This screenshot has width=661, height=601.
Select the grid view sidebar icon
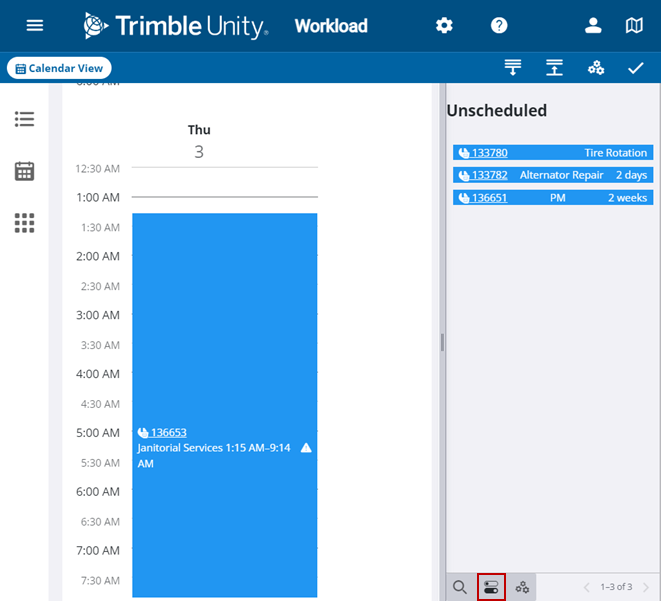[25, 223]
